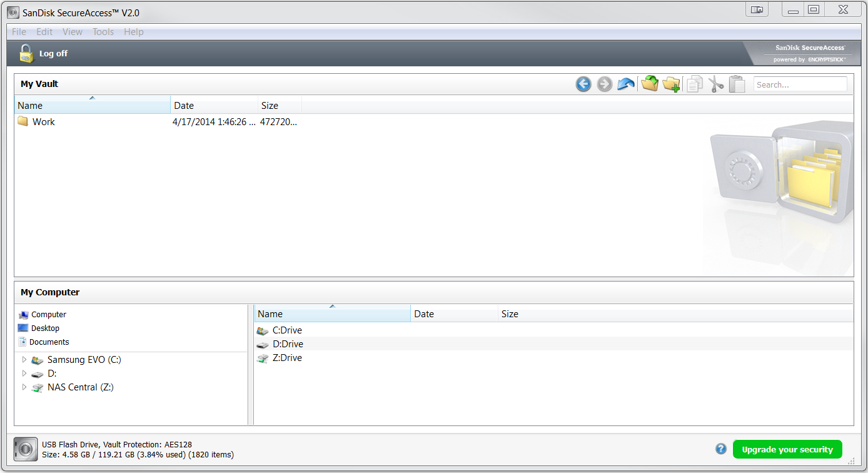Click the padlock Log off icon

click(x=26, y=53)
